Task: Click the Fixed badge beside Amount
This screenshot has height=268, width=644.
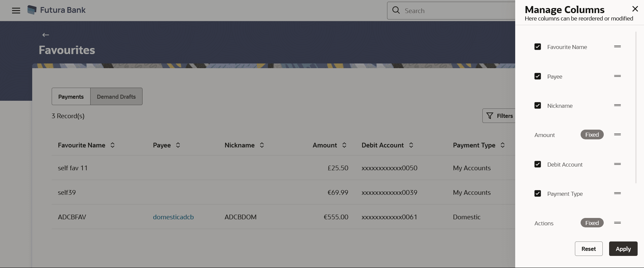Action: 592,135
